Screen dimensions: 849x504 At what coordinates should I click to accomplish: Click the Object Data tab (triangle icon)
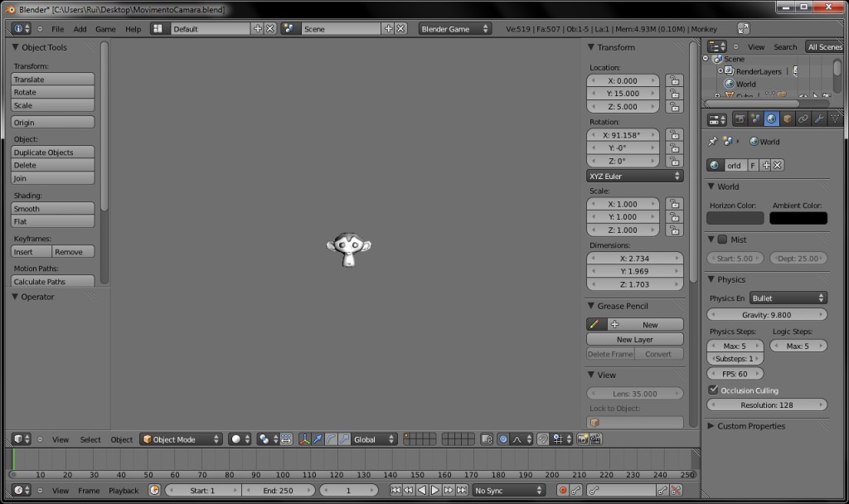pyautogui.click(x=834, y=119)
